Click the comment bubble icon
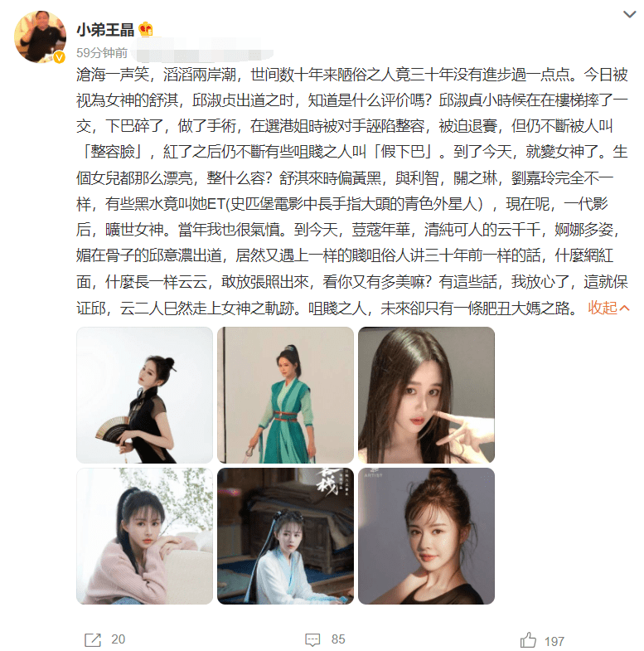This screenshot has width=644, height=651. (x=312, y=639)
